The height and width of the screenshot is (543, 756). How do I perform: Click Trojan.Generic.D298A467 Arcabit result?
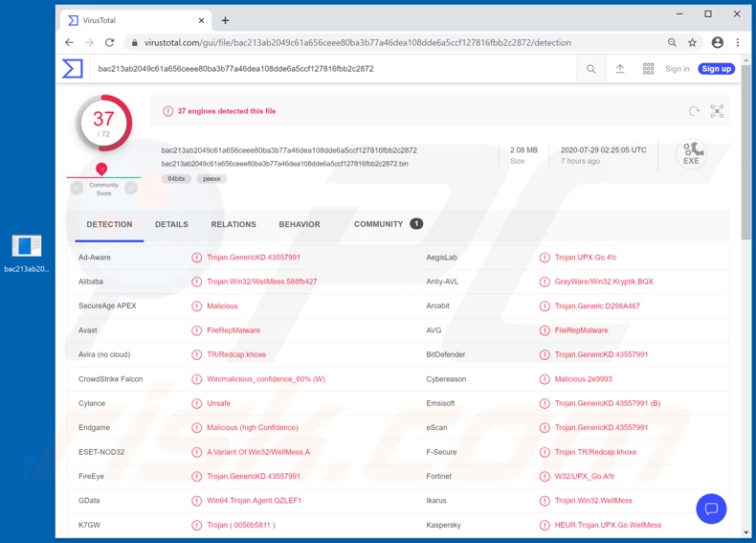[597, 305]
